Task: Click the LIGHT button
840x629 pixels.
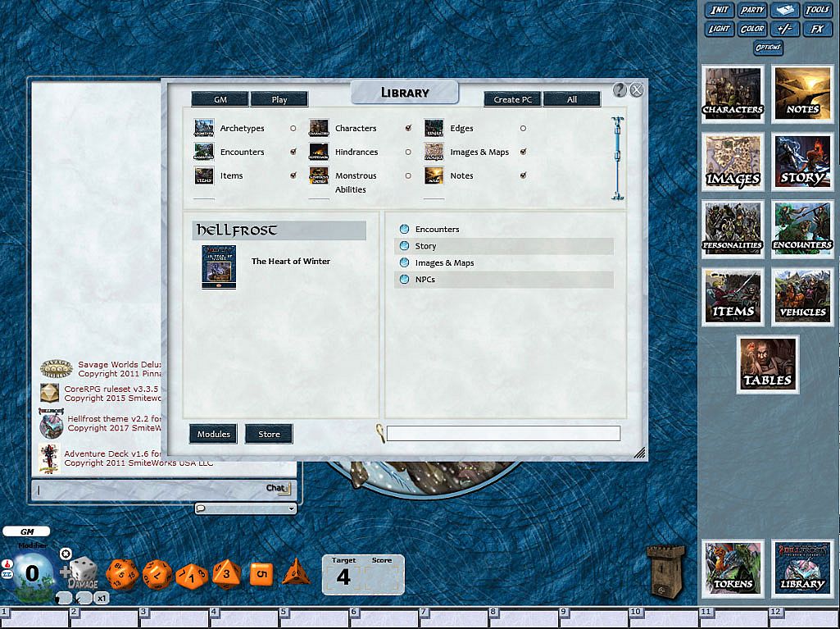Action: pyautogui.click(x=719, y=29)
